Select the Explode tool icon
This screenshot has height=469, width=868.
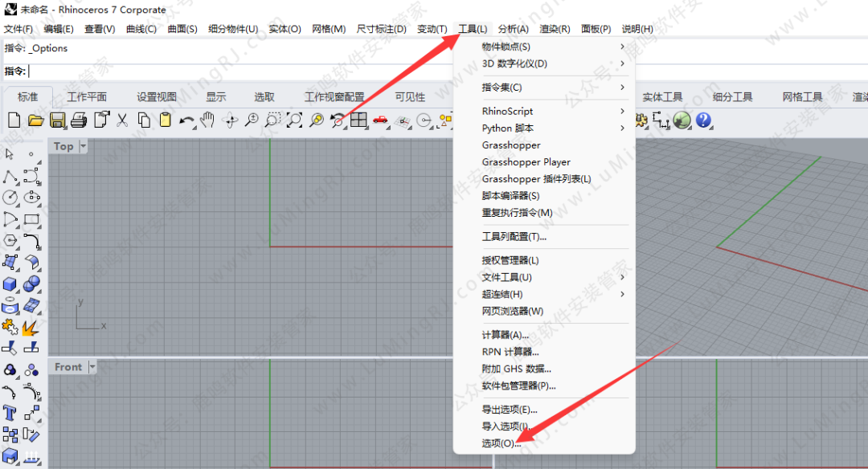point(31,327)
